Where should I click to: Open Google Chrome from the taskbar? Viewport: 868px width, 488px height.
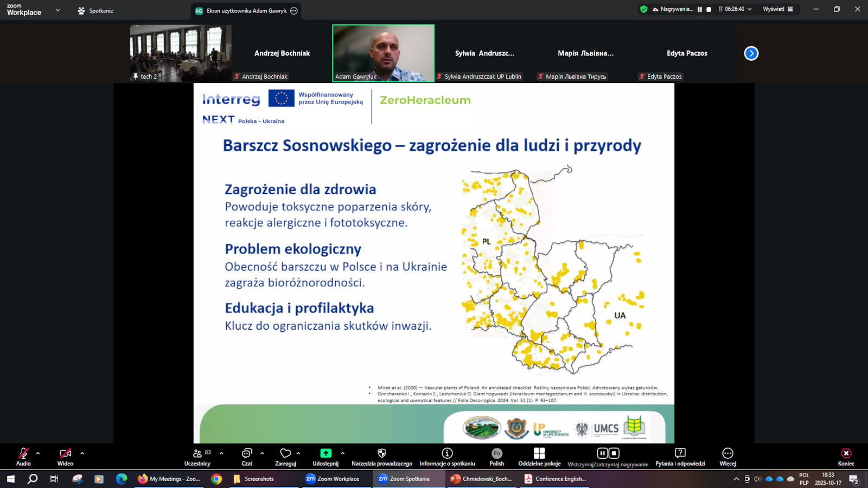216,479
